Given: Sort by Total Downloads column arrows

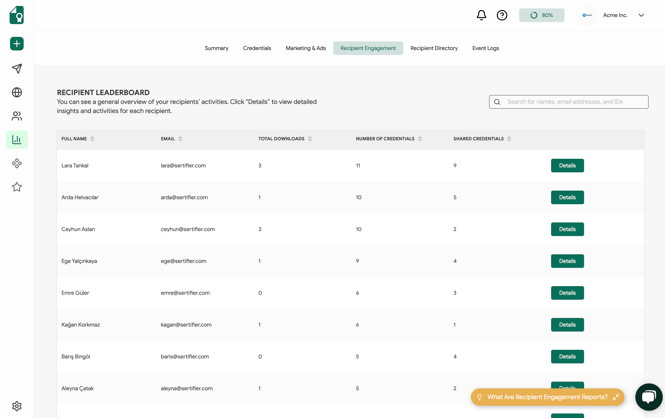Looking at the screenshot, I should point(310,139).
